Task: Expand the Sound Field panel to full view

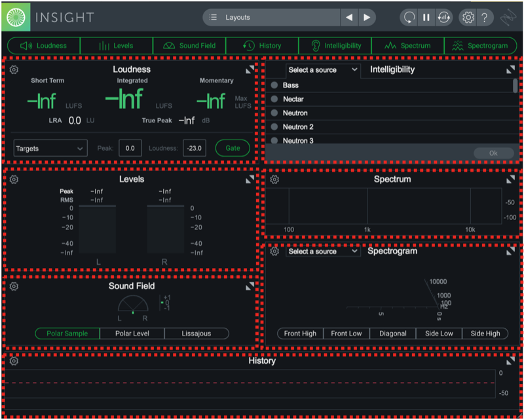Action: coord(250,286)
